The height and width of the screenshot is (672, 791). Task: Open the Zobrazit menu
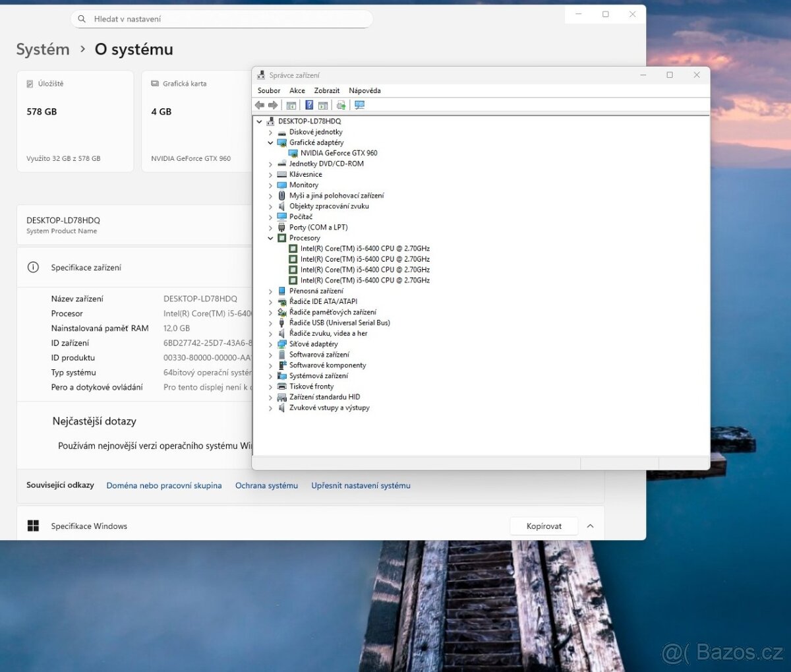(326, 91)
